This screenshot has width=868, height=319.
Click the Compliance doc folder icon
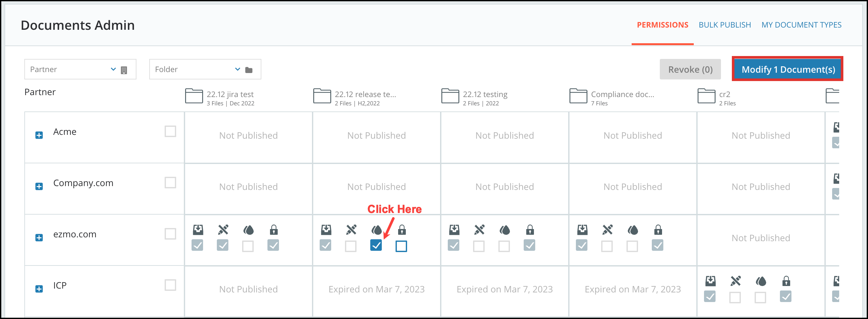point(578,96)
